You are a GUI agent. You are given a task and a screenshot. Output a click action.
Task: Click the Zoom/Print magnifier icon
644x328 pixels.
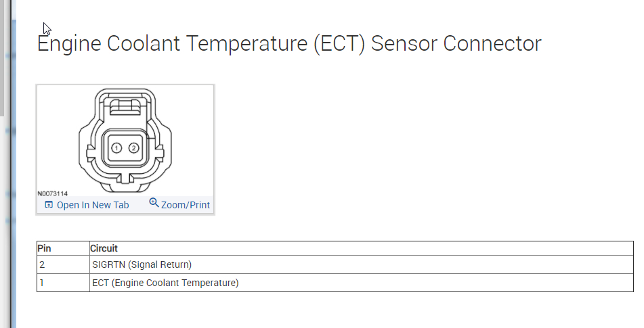pos(154,203)
